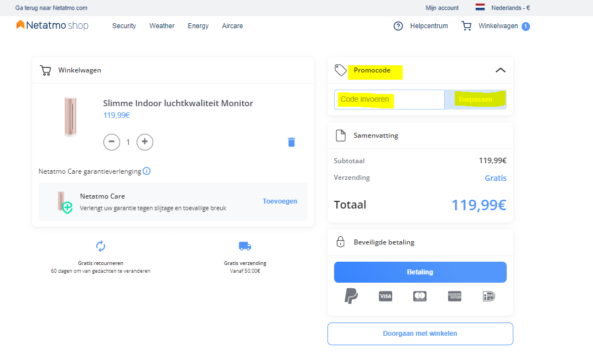Delete item using the trash icon
The width and height of the screenshot is (593, 364).
pos(292,142)
